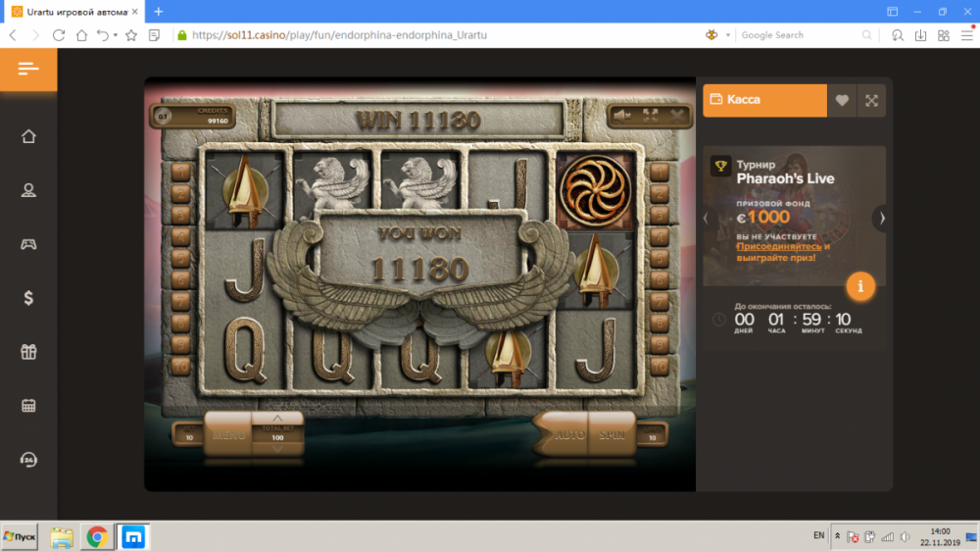
Task: Increase total bet with up arrow
Action: [x=276, y=418]
